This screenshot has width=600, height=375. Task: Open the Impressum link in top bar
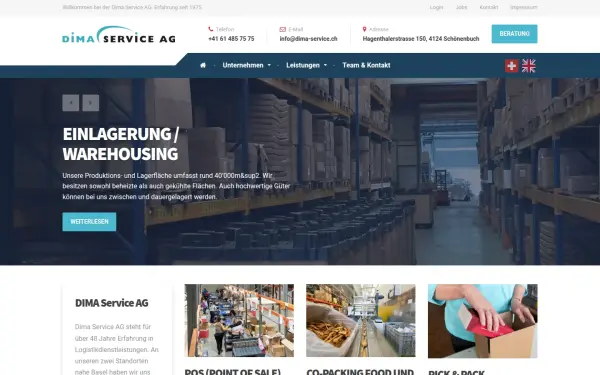(x=523, y=7)
